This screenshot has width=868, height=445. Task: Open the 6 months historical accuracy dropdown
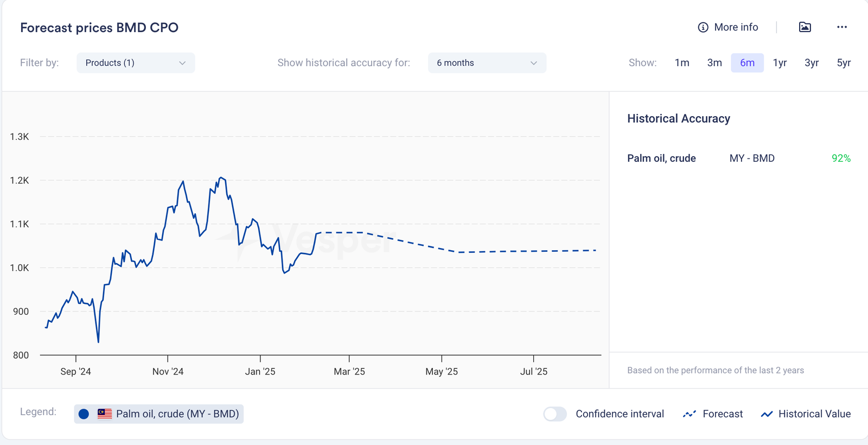coord(487,63)
